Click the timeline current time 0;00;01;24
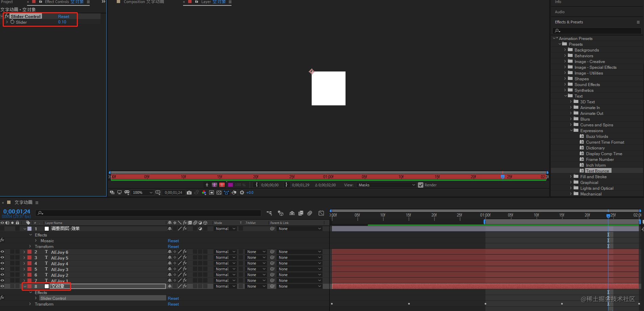The image size is (644, 311). [17, 211]
